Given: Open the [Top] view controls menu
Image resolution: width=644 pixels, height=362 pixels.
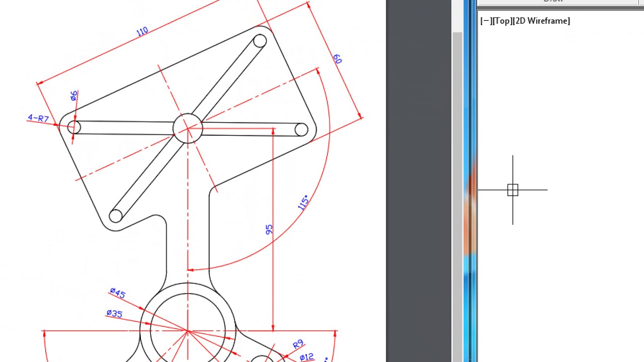Looking at the screenshot, I should (502, 21).
